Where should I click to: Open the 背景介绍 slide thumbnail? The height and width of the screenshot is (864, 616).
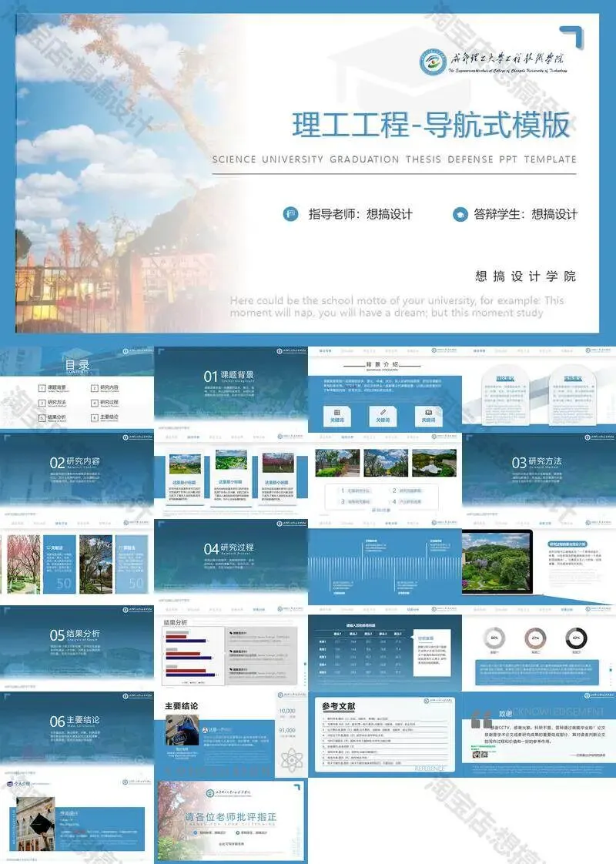[x=384, y=388]
